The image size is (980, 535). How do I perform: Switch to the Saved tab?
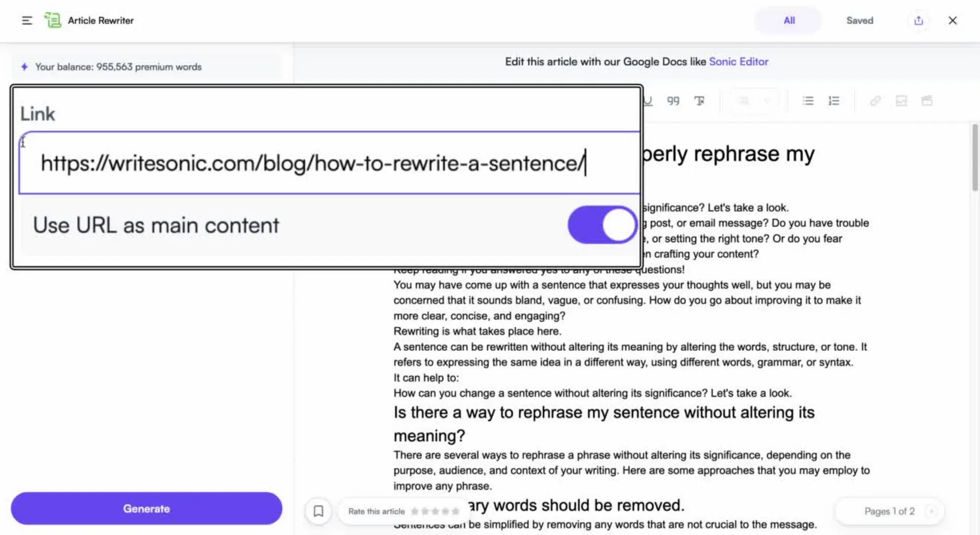(859, 20)
